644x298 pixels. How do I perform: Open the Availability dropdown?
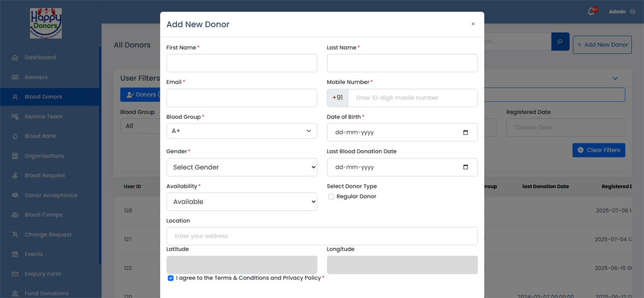point(241,202)
